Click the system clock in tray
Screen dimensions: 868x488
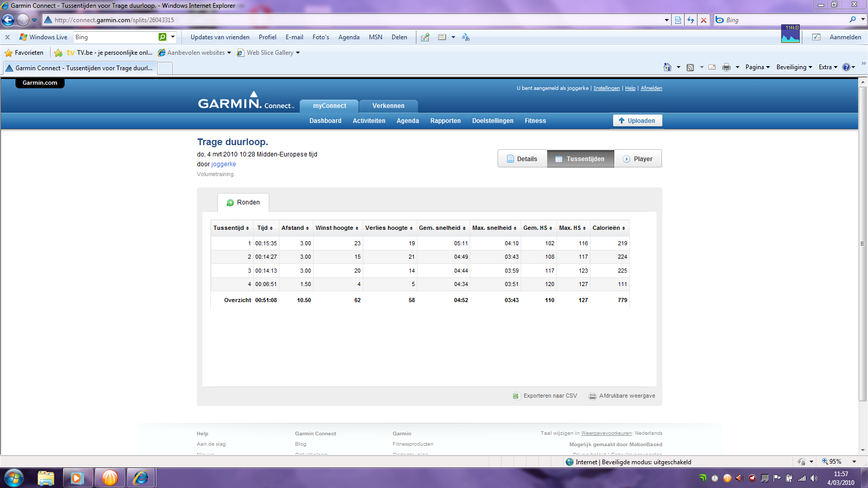coord(841,478)
